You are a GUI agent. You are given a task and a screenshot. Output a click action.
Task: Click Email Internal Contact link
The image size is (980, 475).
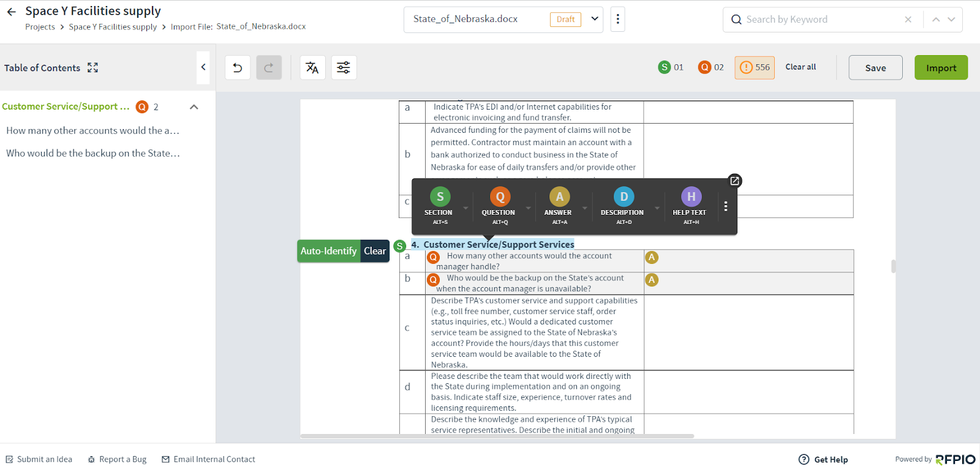(x=208, y=460)
